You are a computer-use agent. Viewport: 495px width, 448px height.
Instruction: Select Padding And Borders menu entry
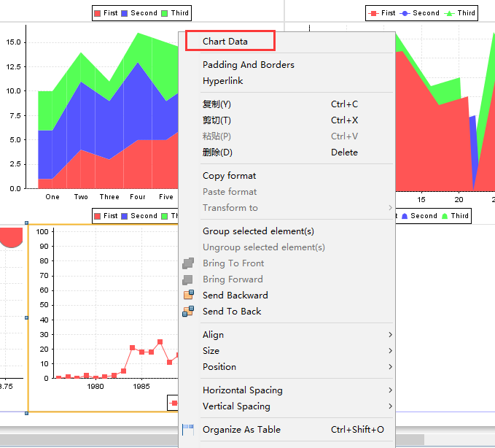pos(249,65)
